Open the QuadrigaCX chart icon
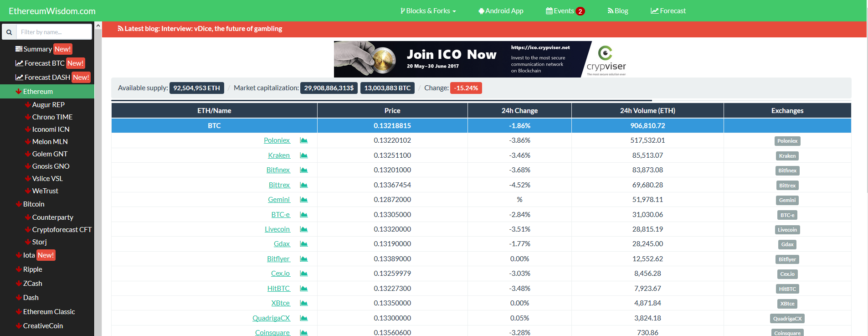 304,318
